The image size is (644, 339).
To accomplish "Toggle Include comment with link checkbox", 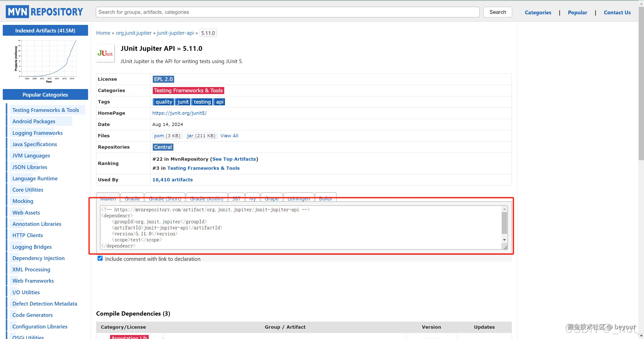I will 100,258.
